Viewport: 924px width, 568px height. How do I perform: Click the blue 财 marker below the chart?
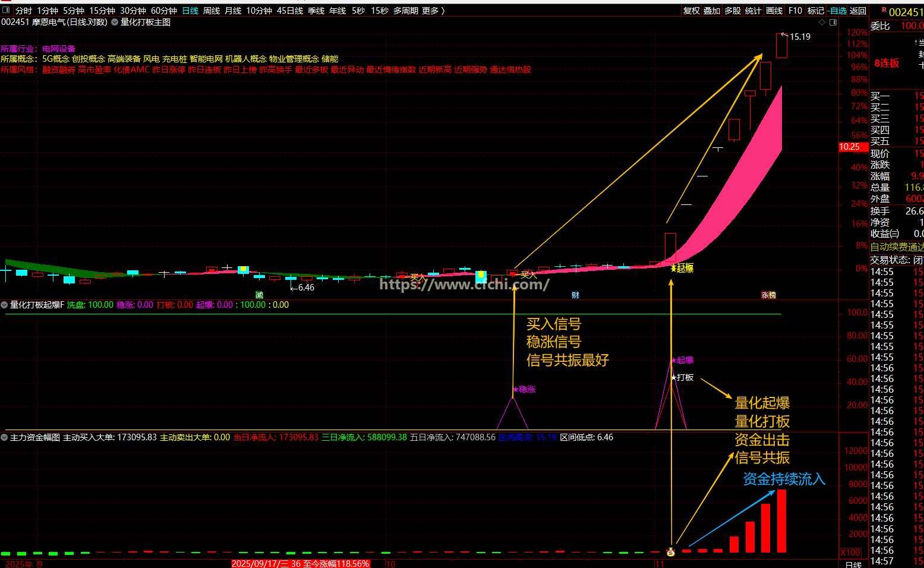coord(575,295)
